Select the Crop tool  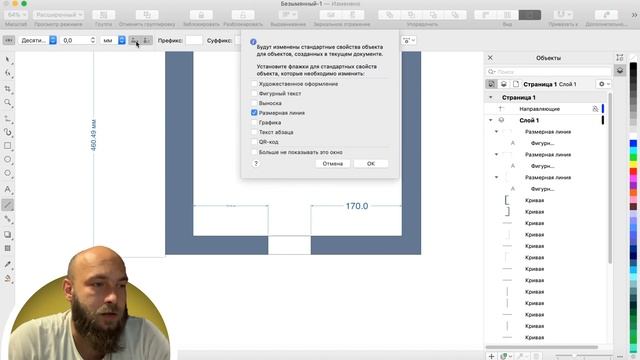pyautogui.click(x=8, y=88)
